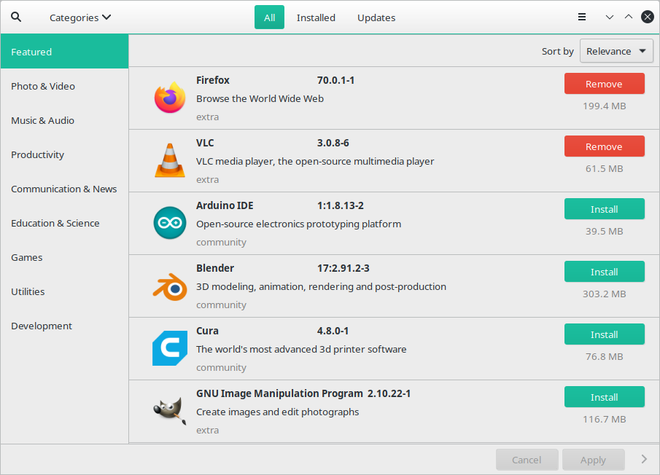Switch to the Installed tab
This screenshot has height=475, width=660.
click(316, 18)
